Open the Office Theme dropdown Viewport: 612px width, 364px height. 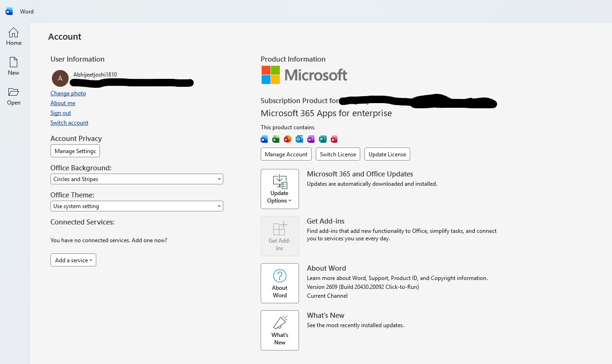click(x=137, y=206)
